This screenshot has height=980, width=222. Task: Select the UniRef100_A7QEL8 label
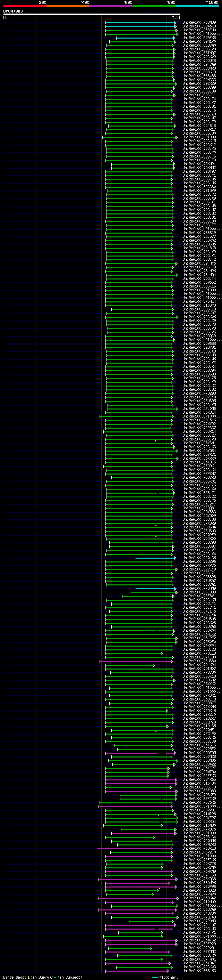199,653
